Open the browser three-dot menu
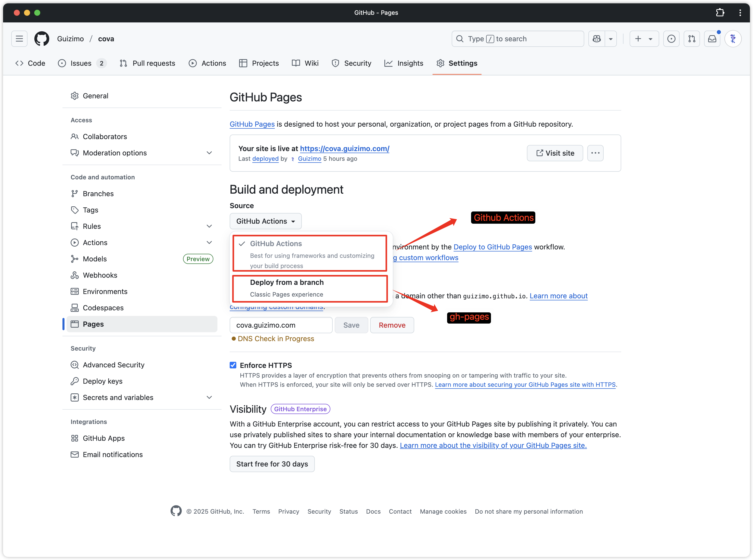This screenshot has width=753, height=560. [740, 12]
